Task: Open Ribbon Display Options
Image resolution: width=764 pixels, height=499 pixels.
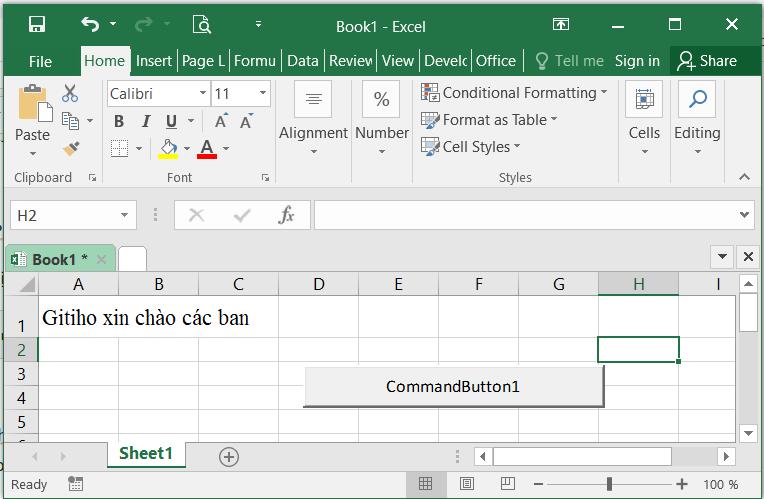Action: coord(561,24)
